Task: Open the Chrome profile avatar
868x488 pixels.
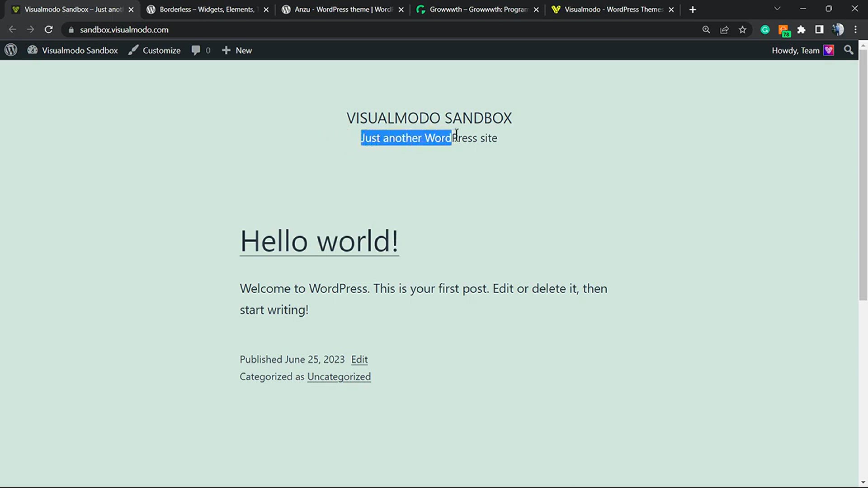Action: tap(838, 29)
